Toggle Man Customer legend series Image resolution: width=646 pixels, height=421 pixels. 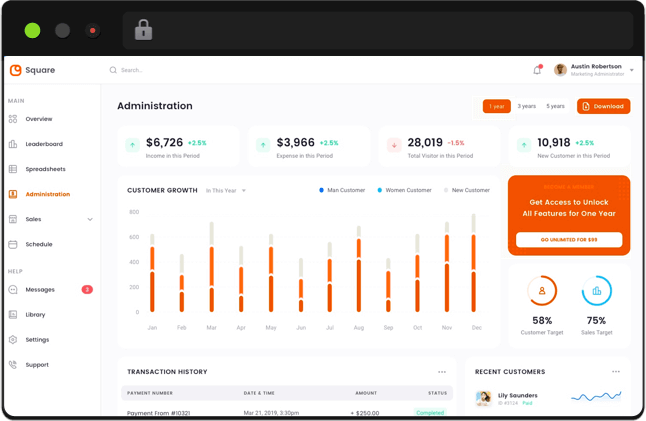pos(321,190)
